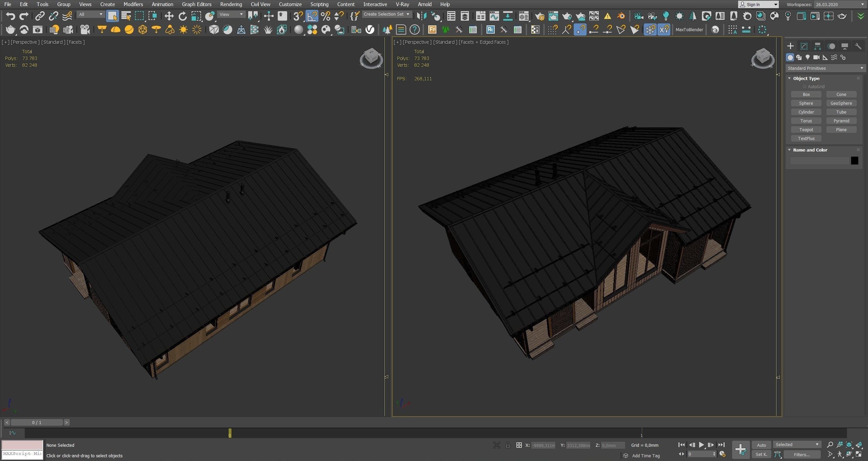Activate the Select and Link tool
The height and width of the screenshot is (461, 868).
point(40,16)
